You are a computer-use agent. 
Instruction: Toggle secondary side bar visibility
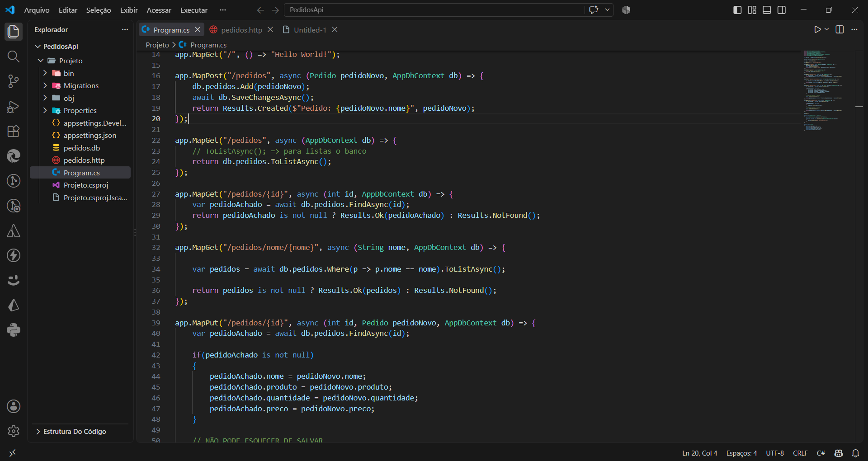click(782, 10)
